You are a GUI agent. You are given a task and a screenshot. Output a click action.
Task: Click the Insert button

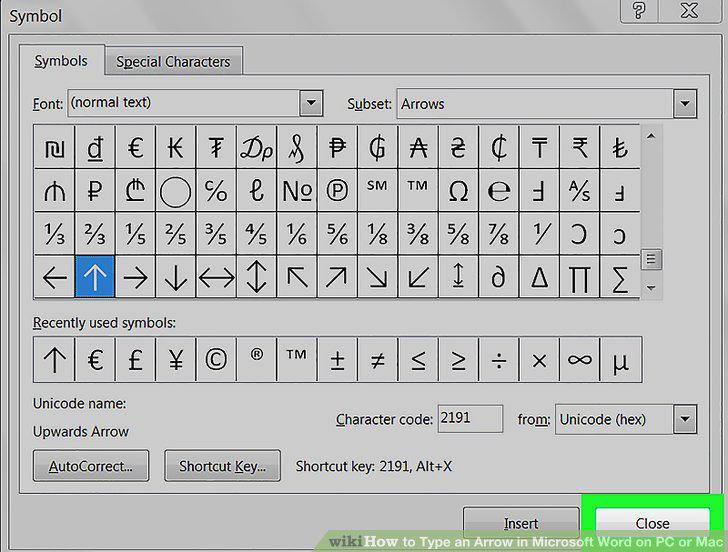tap(521, 523)
